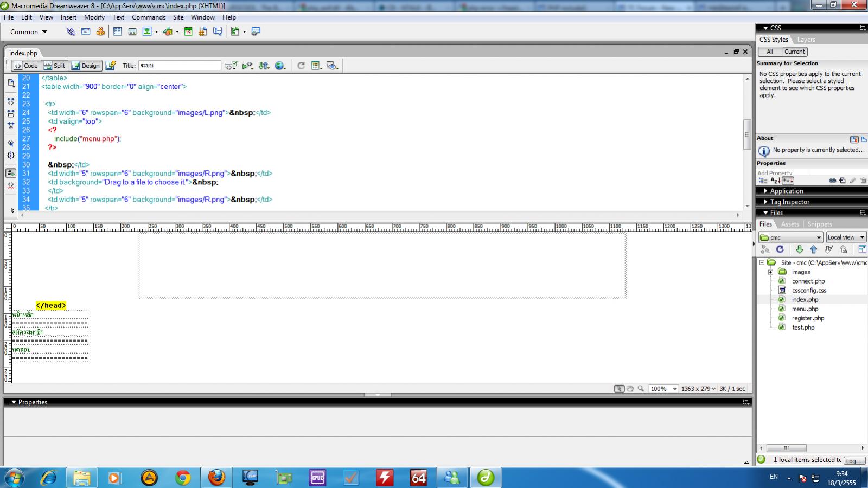The image size is (868, 488).
Task: Open the Commands menu
Action: (149, 17)
